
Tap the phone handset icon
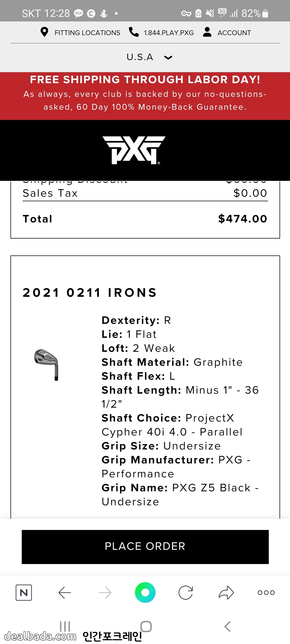click(133, 32)
